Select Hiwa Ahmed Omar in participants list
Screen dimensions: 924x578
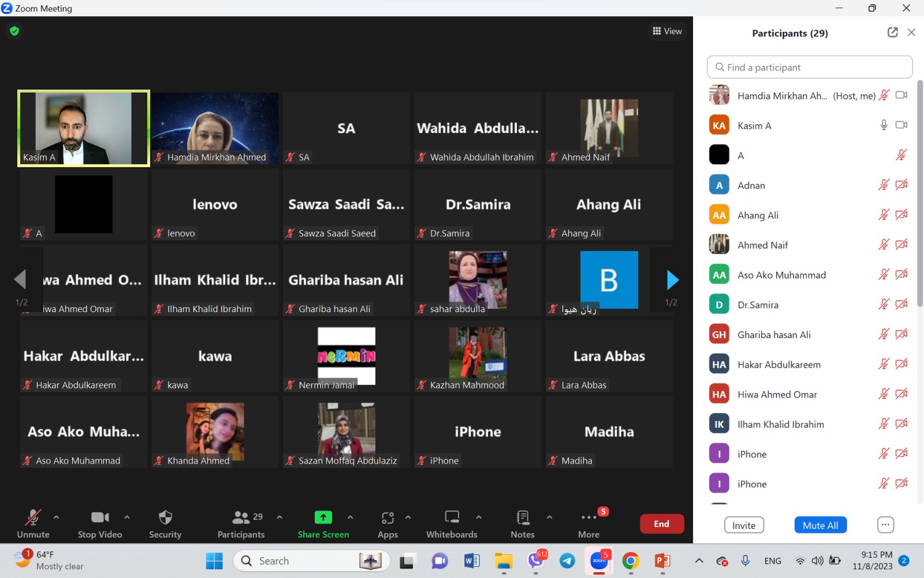coord(808,394)
